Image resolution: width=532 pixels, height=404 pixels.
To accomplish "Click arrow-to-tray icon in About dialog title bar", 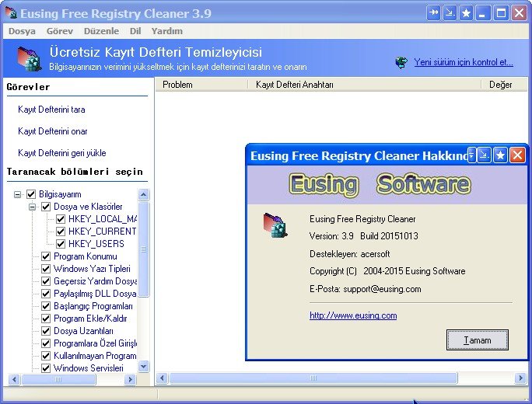I will (x=484, y=155).
